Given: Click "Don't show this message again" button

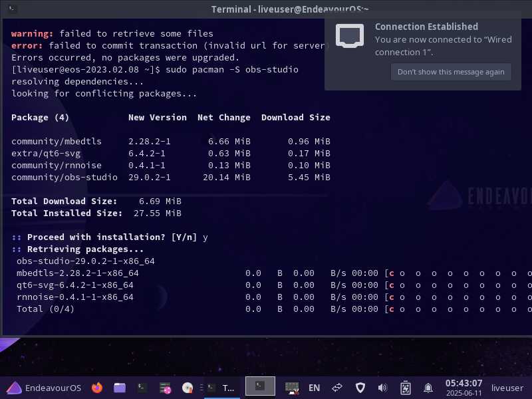Looking at the screenshot, I should [451, 72].
